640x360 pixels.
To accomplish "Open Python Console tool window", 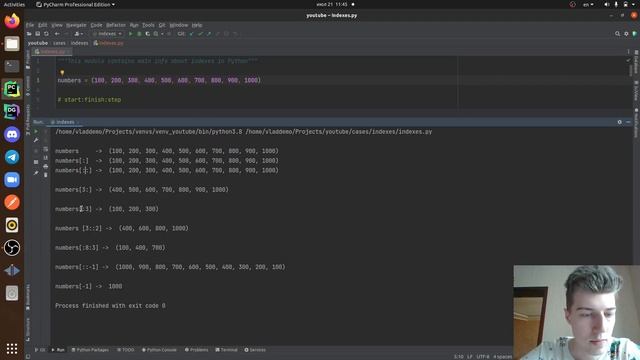I will click(159, 350).
